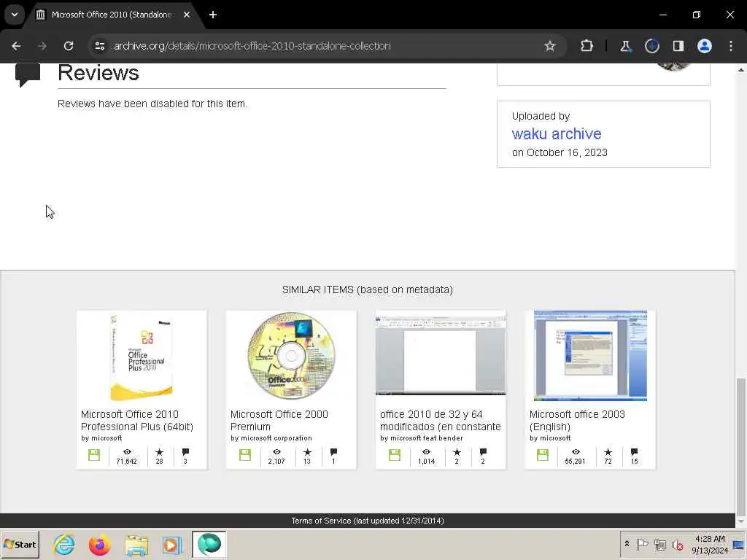Show hidden system tray icons
Screen dimensions: 747x560
click(627, 543)
